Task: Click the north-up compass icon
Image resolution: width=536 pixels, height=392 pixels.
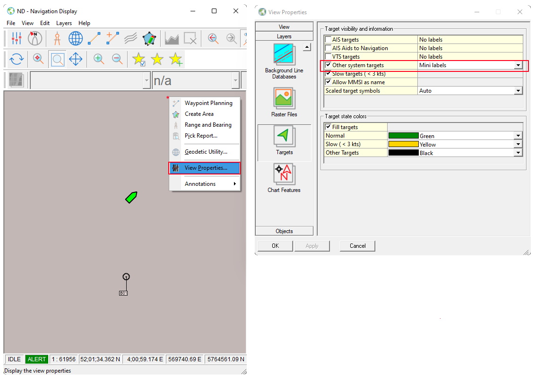Action: [35, 38]
